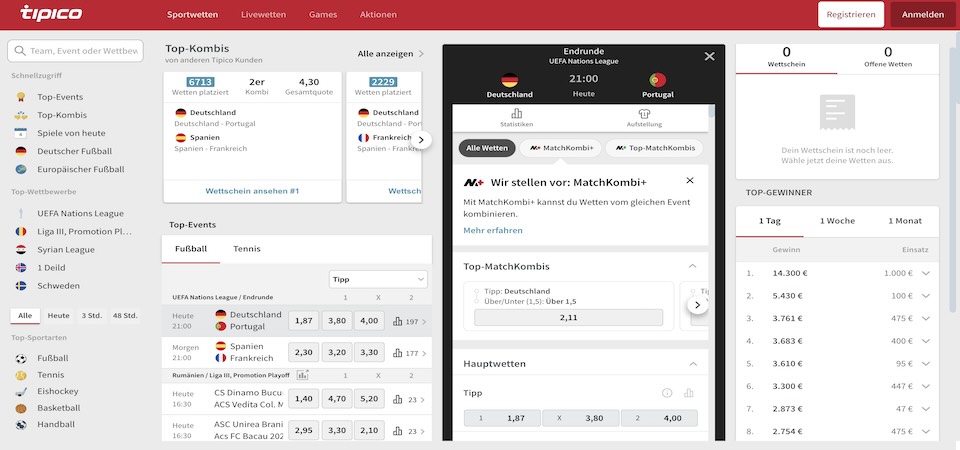Expand top winner row 14.300 €

[x=926, y=274]
